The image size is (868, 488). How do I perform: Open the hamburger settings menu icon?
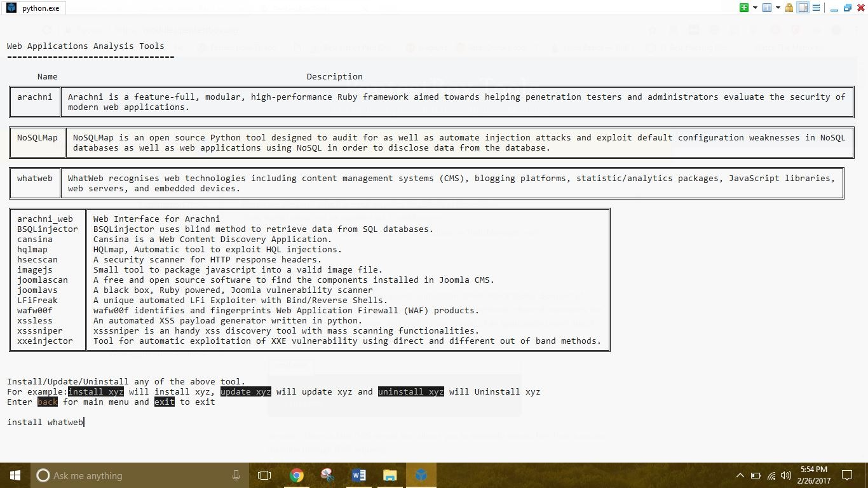[817, 8]
